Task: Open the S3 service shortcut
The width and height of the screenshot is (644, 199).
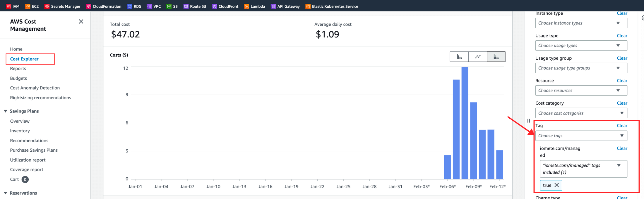Action: tap(172, 6)
